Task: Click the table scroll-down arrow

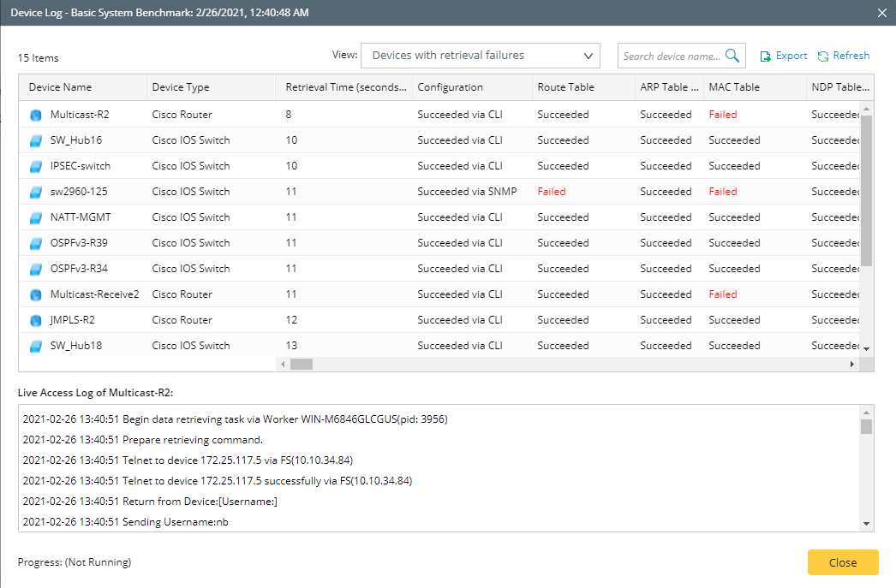Action: (866, 349)
